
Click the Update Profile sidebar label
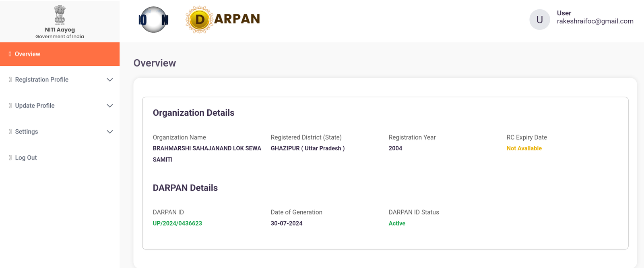tap(35, 106)
